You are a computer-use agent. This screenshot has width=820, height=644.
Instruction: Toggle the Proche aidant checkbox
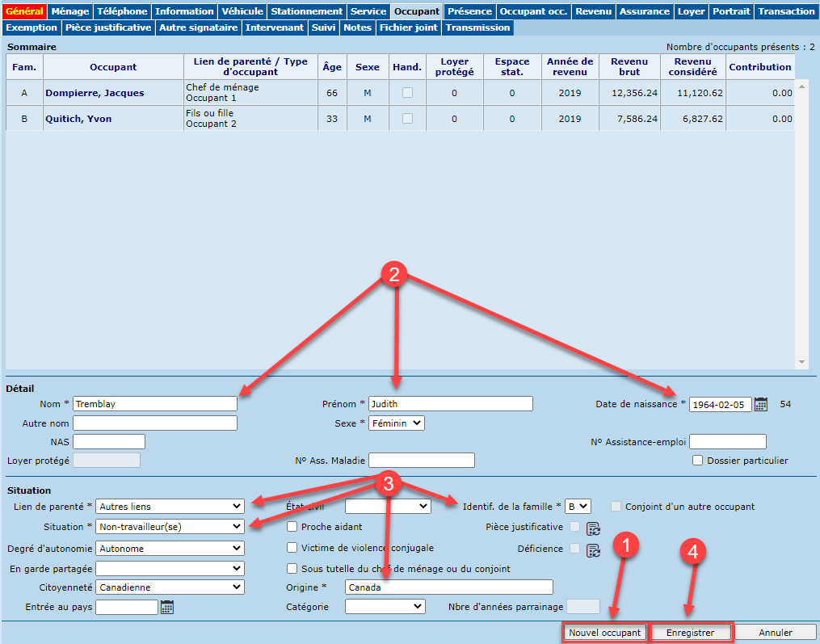pyautogui.click(x=292, y=527)
